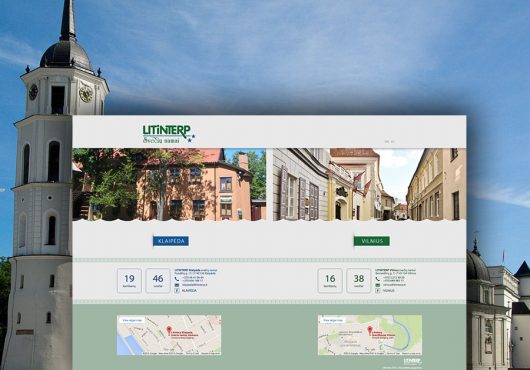Click the Klaipėda email address link
Screen dimensions: 530x370
[195, 285]
